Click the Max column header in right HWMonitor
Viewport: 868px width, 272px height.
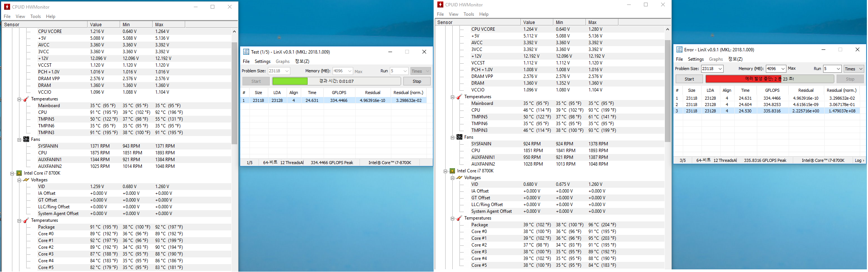click(x=602, y=22)
